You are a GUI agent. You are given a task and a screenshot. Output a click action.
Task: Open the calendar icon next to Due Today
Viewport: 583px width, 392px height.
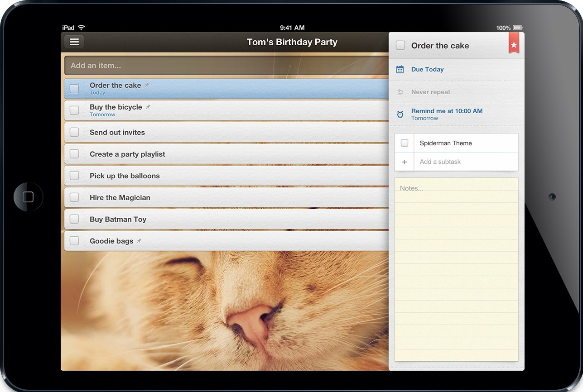tap(400, 69)
